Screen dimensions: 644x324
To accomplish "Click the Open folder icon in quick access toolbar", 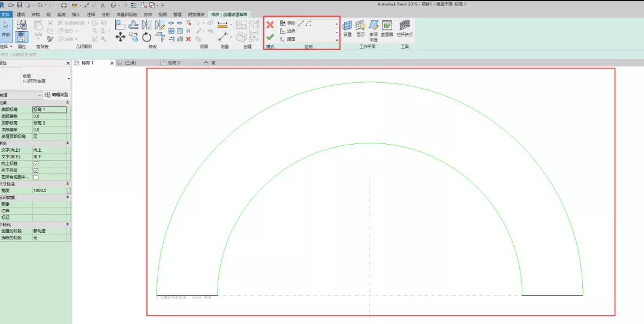I will click(11, 5).
